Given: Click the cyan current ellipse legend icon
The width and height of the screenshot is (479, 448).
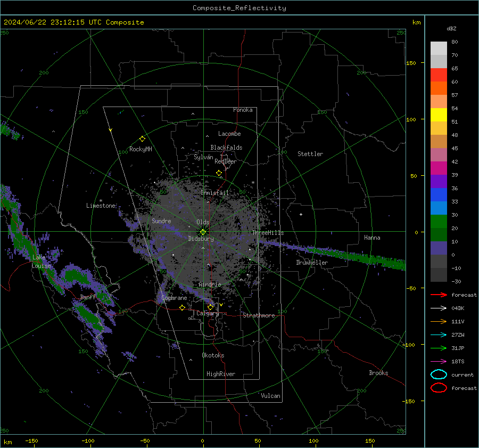Looking at the screenshot, I should coord(439,374).
